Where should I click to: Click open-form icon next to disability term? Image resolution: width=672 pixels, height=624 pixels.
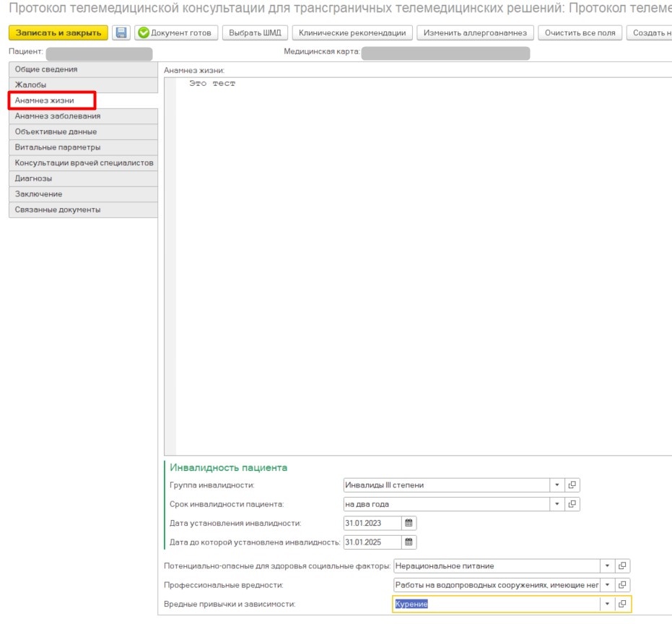pyautogui.click(x=572, y=504)
